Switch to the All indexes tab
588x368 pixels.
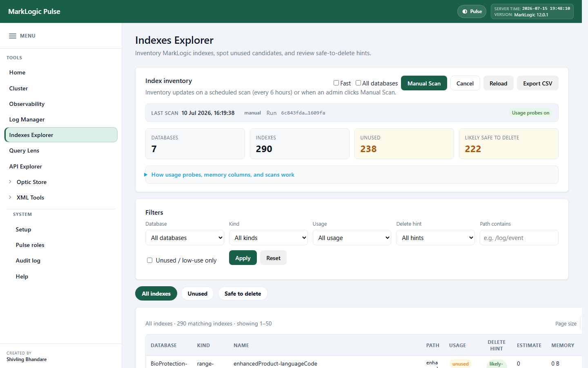pos(156,294)
